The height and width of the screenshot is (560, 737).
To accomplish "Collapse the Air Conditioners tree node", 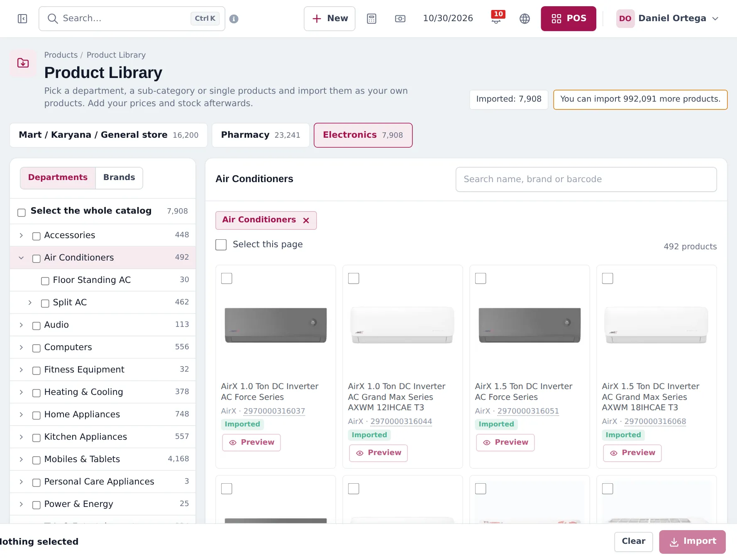I will point(21,258).
